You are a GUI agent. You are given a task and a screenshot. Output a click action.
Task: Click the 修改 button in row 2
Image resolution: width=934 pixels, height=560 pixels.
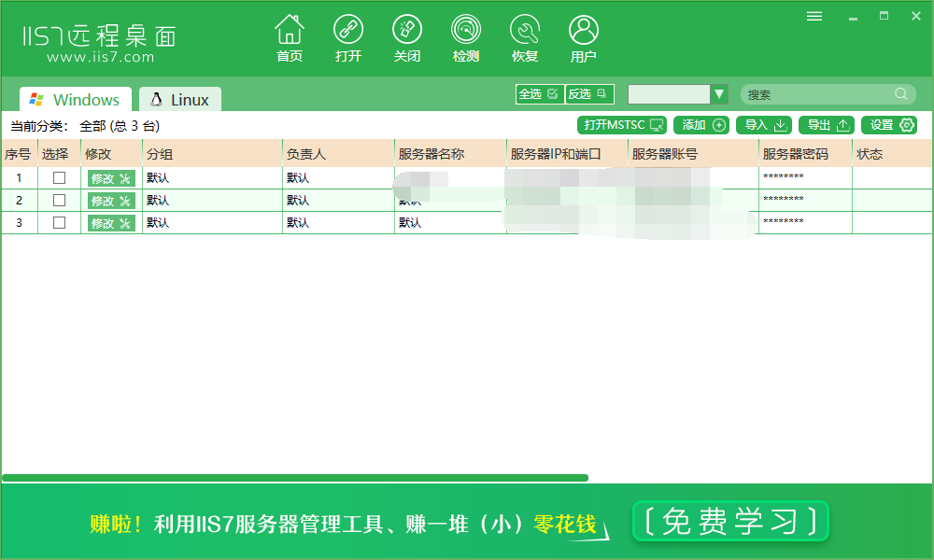tap(111, 202)
